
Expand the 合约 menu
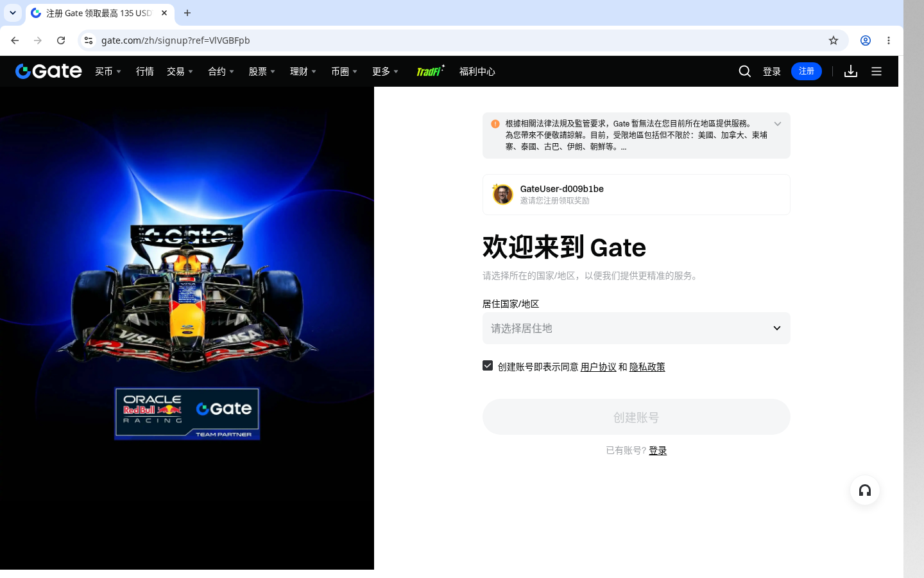tap(221, 71)
